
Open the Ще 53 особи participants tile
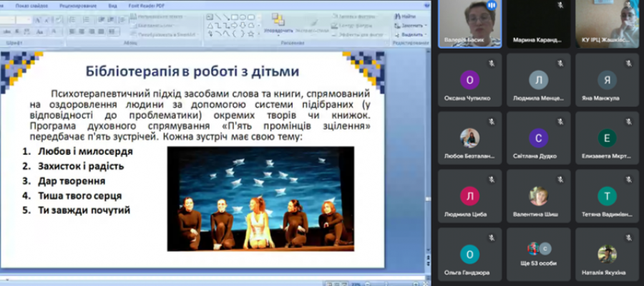(x=538, y=254)
